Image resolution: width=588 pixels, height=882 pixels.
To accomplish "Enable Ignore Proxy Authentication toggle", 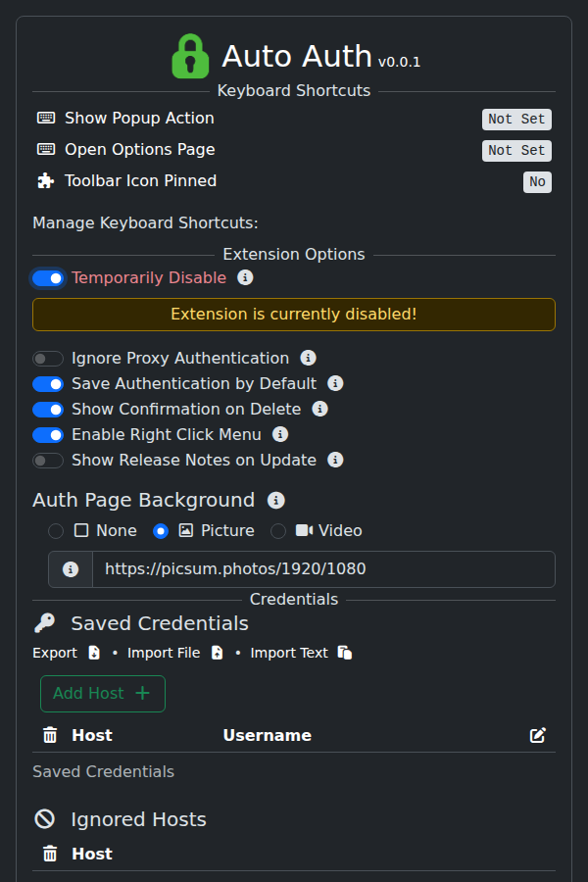I will [48, 359].
